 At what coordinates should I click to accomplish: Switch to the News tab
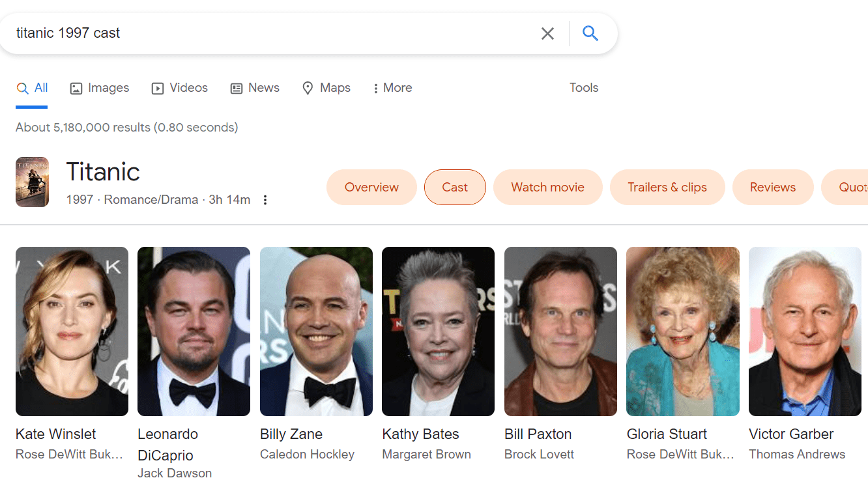click(254, 87)
